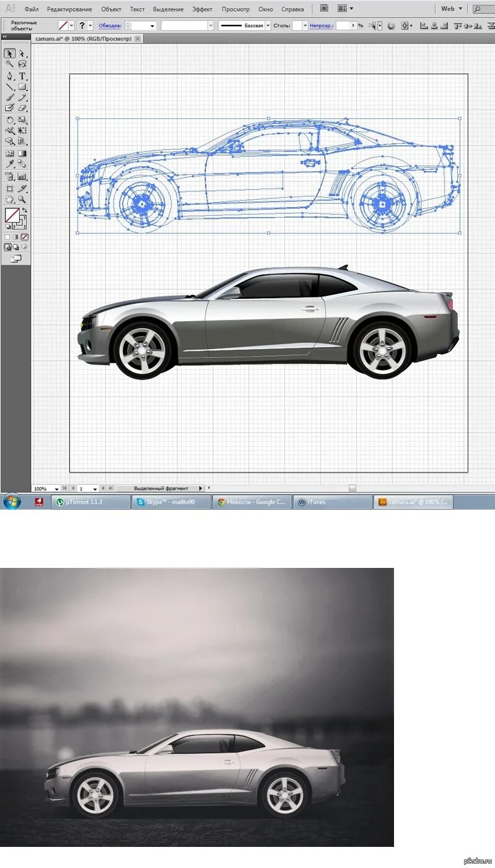
Task: Select the Zoom magnifier tool
Action: pyautogui.click(x=22, y=199)
